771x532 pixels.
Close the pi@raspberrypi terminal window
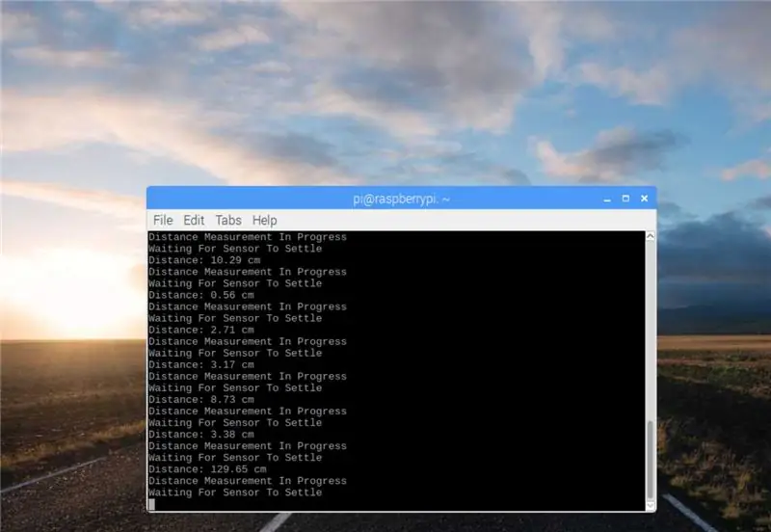tap(644, 199)
